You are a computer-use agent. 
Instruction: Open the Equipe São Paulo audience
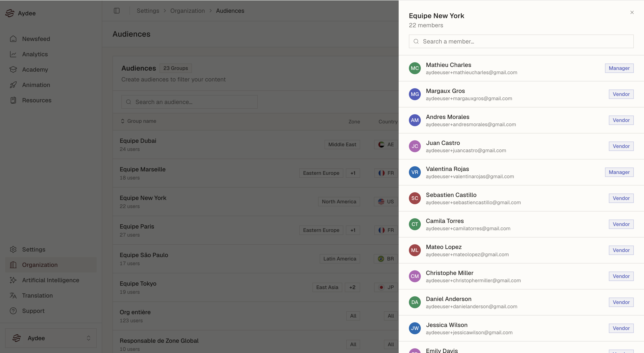pos(256,259)
